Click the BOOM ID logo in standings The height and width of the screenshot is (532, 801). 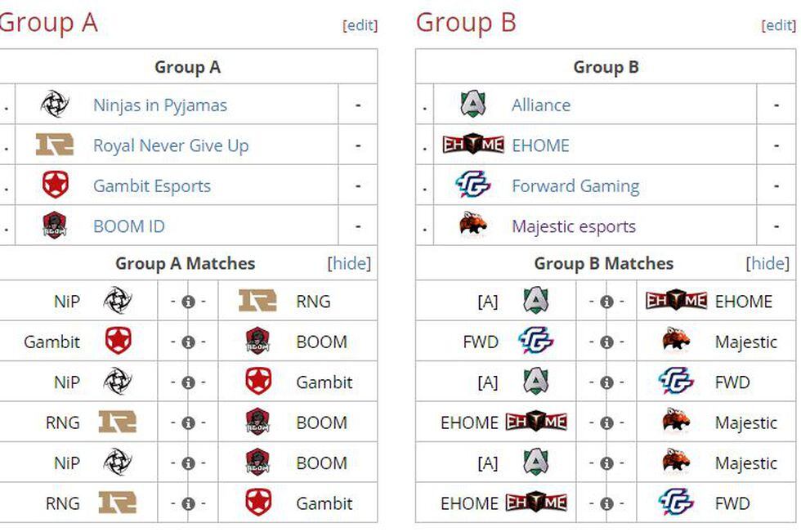55,226
